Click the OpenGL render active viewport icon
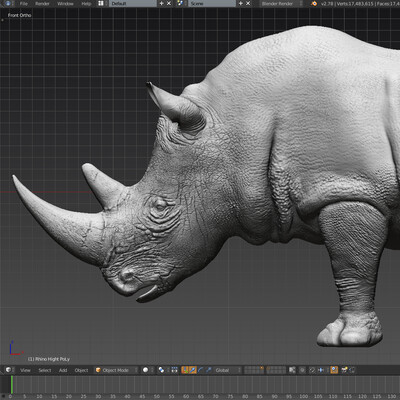This screenshot has width=400, height=400. (x=344, y=370)
